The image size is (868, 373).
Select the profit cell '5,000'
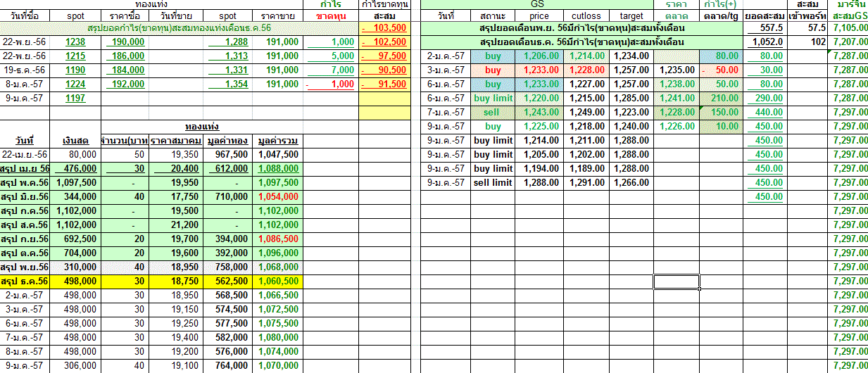(331, 56)
